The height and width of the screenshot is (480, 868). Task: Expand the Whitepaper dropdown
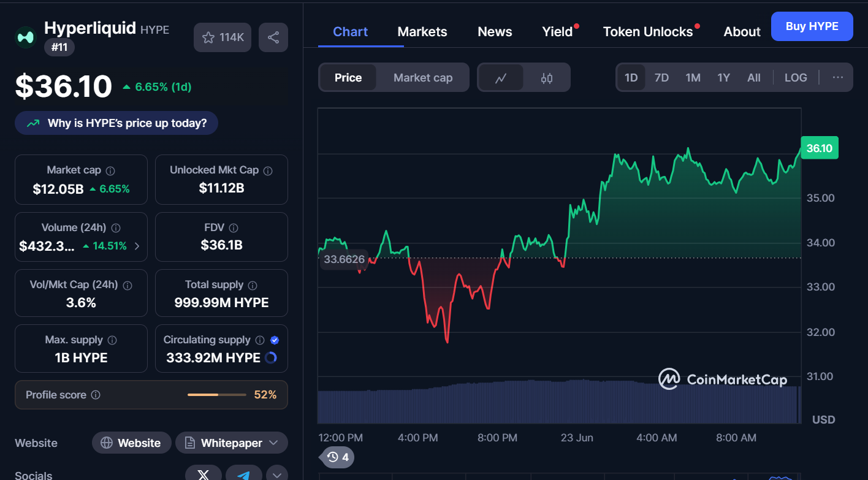tap(232, 443)
